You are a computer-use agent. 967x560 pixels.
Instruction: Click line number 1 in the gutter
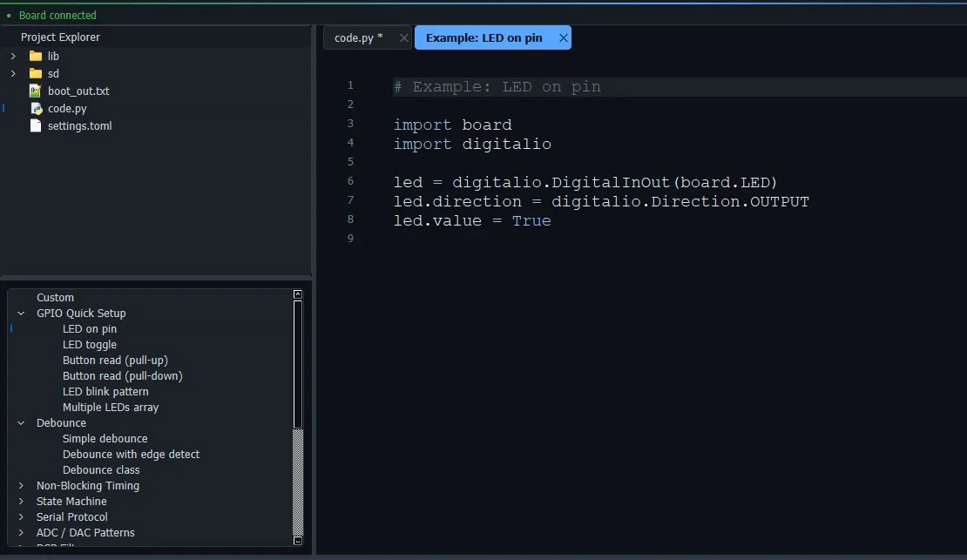(x=350, y=85)
